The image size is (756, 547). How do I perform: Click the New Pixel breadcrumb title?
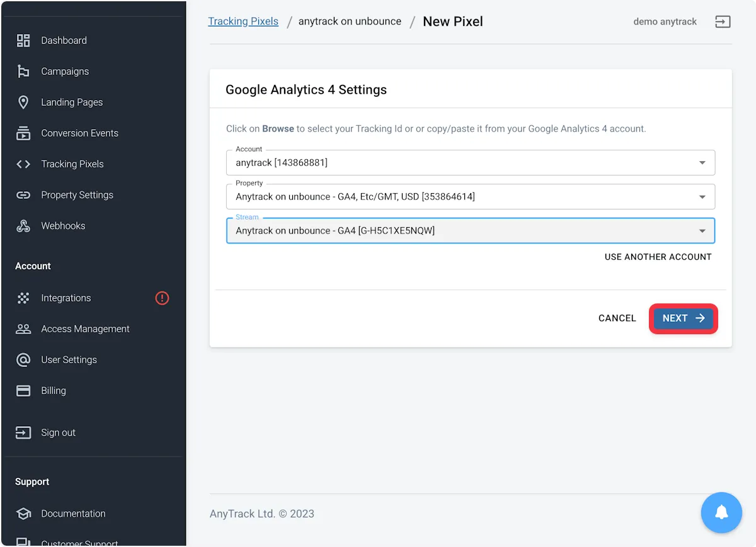(x=453, y=21)
